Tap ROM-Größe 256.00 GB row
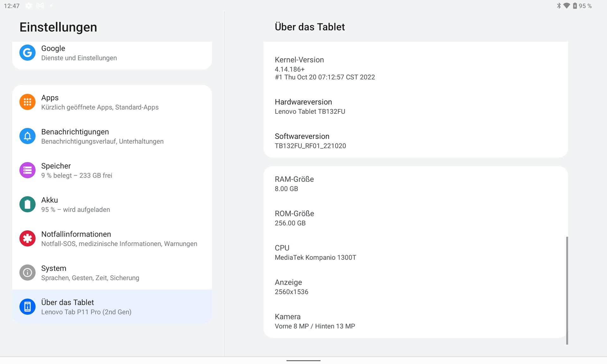The width and height of the screenshot is (607, 364). click(415, 218)
